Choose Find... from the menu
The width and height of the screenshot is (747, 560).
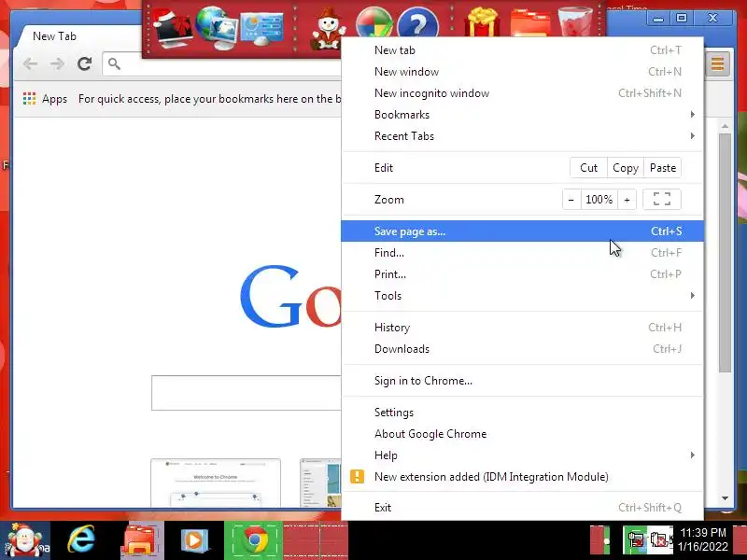click(x=522, y=253)
